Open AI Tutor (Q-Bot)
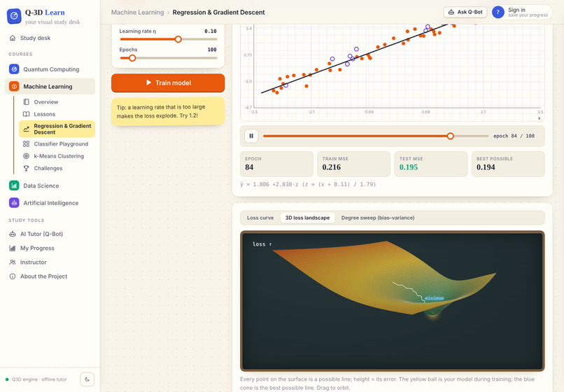The height and width of the screenshot is (392, 564). 50,234
